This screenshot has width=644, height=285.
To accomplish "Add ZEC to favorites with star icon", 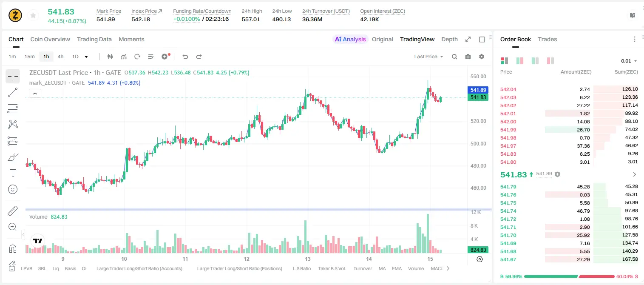I will tap(33, 16).
